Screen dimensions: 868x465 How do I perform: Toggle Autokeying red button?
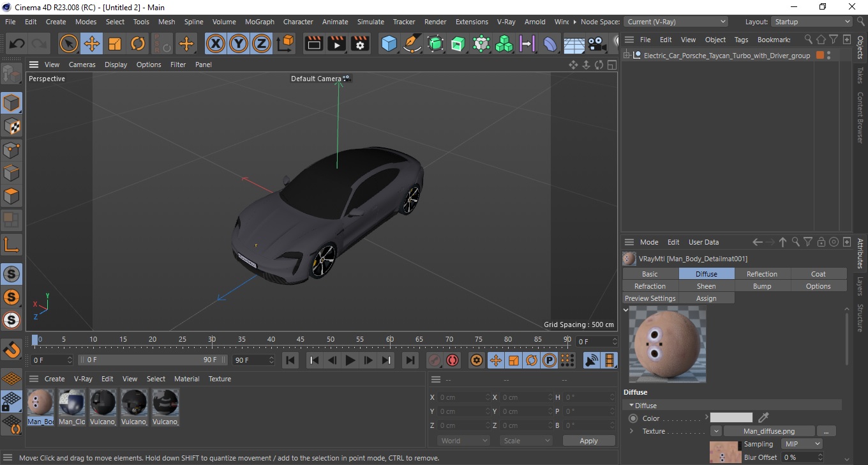[453, 360]
